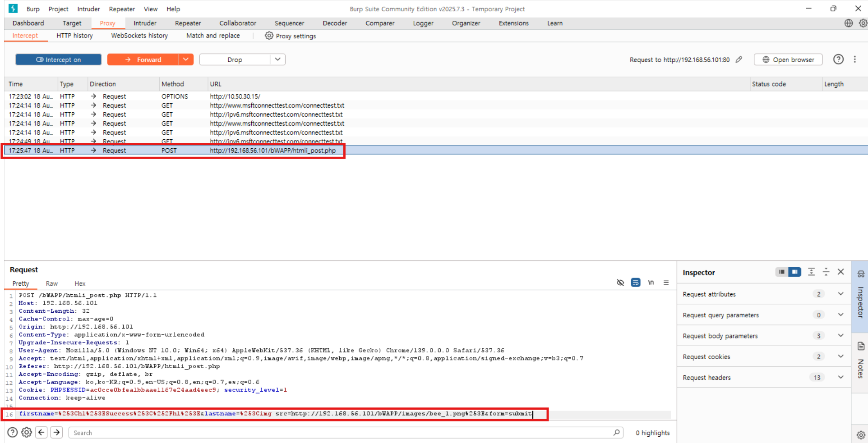Click the Proxy settings link
Image resolution: width=868 pixels, height=443 pixels.
(x=296, y=36)
